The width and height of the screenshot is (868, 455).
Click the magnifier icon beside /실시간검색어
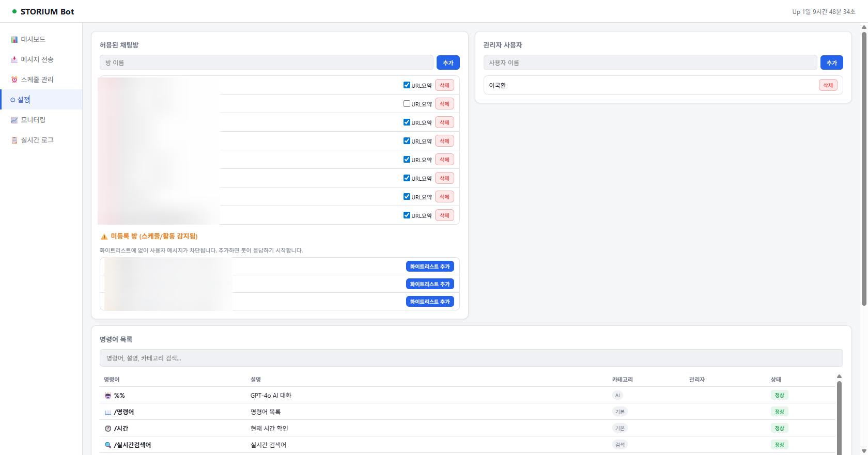[108, 445]
